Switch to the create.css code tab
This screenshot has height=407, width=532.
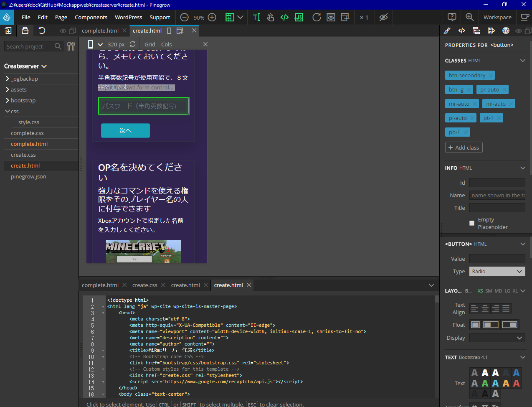144,285
